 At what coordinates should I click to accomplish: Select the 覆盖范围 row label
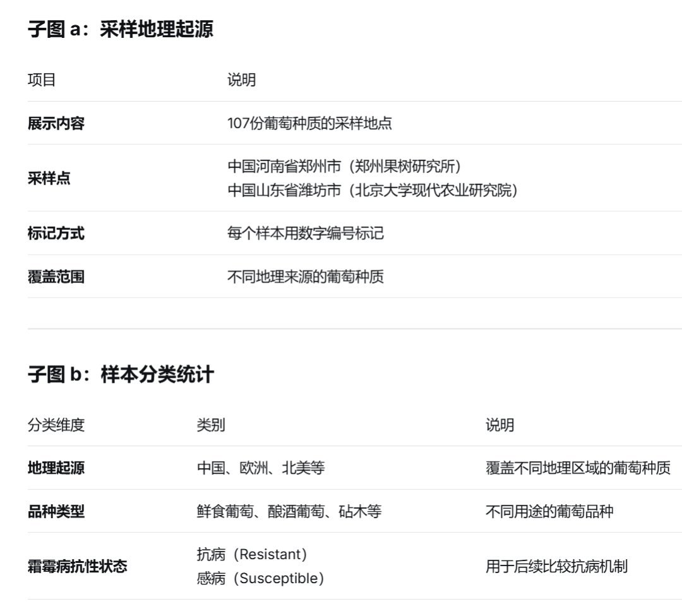[56, 277]
